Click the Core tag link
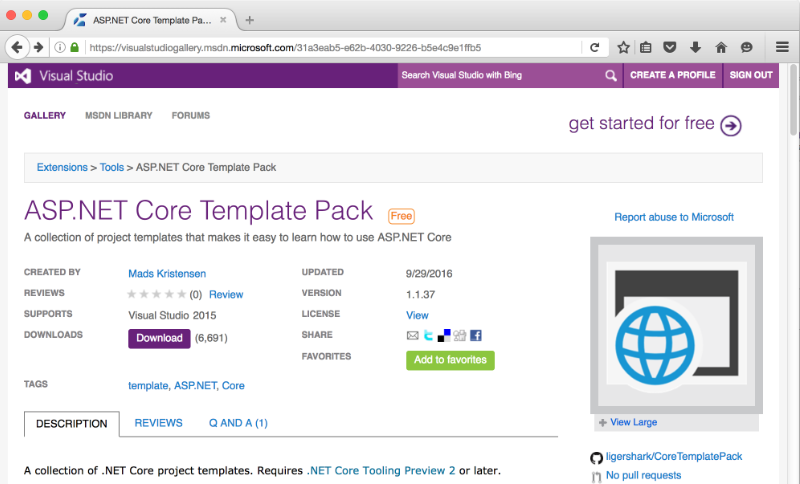 [233, 386]
